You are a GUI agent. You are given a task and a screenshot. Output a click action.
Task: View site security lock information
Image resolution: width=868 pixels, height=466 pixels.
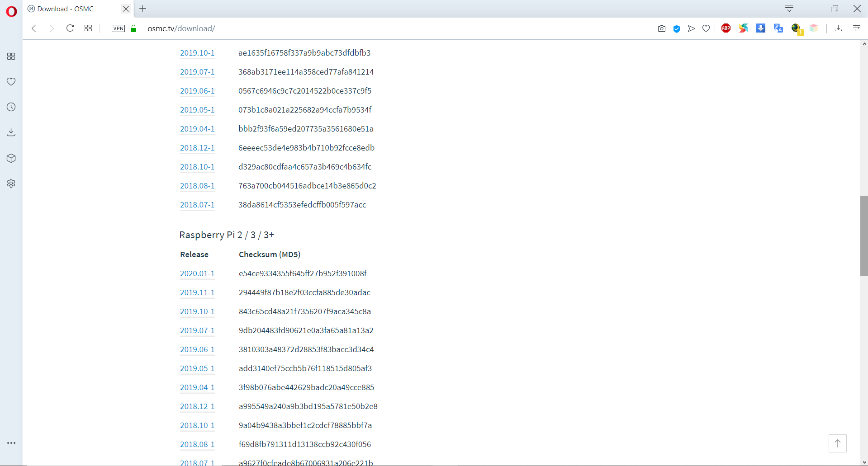133,28
